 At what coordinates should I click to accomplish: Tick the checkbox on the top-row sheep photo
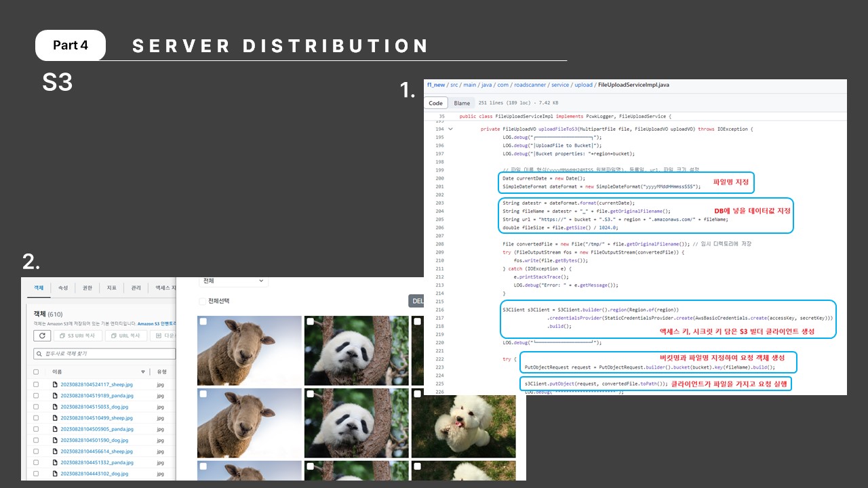(x=203, y=321)
